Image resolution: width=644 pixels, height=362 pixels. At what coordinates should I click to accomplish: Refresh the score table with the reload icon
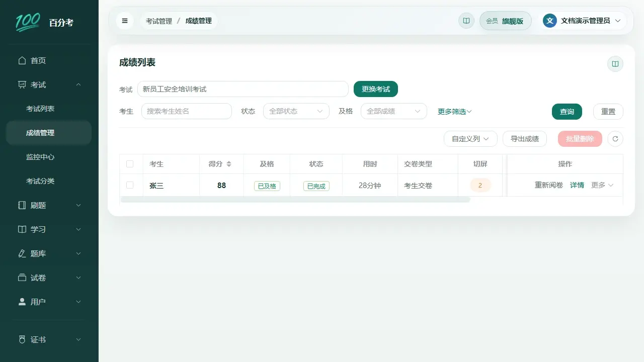point(615,139)
